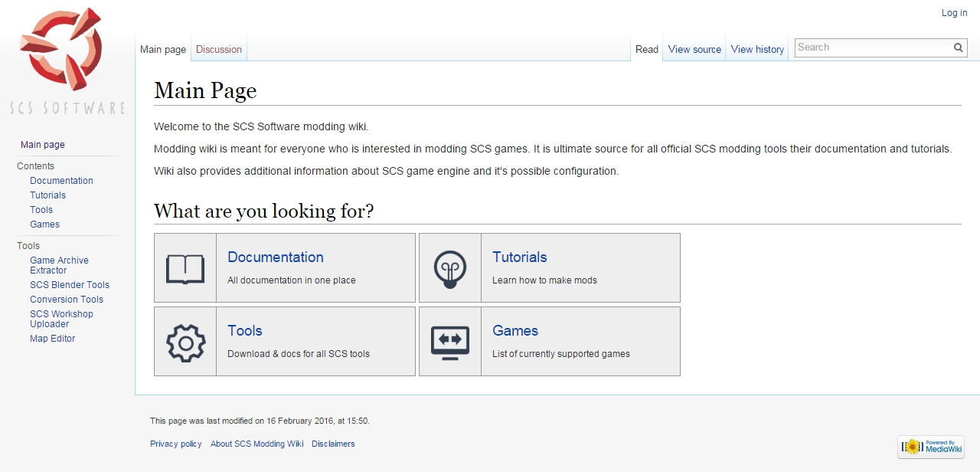Viewport: 980px width, 472px height.
Task: Click the Log in link
Action: click(954, 13)
